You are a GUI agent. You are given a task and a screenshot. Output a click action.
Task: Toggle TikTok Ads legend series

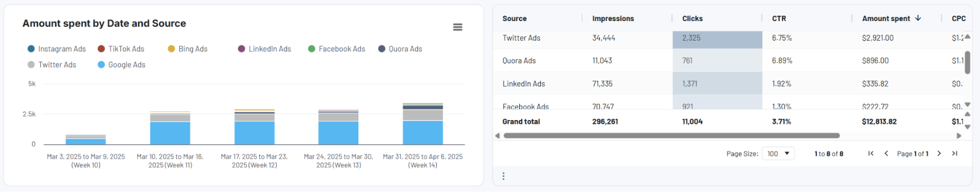(121, 49)
